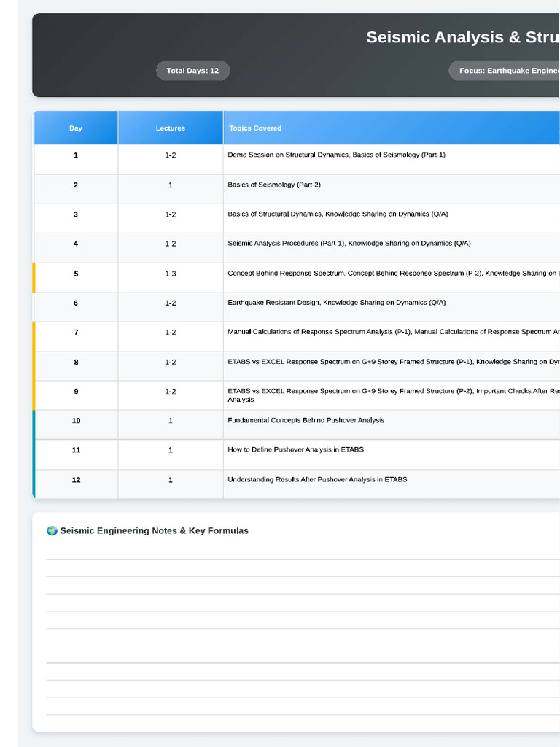Click Understanding Results After Pushover Analysis topic
560x747 pixels.
click(317, 480)
